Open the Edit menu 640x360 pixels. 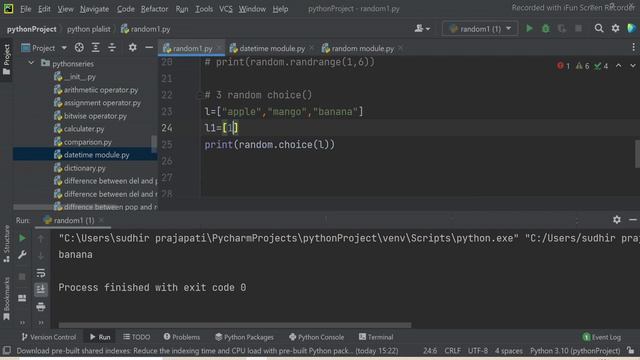click(44, 9)
